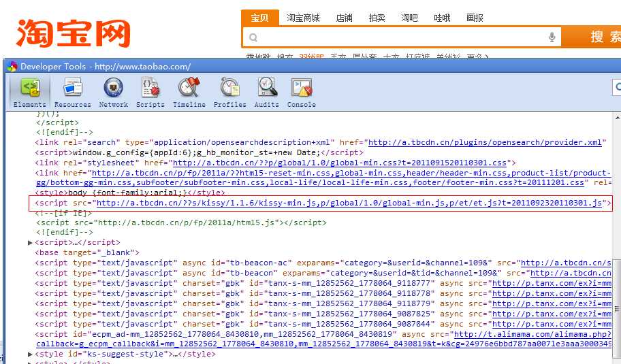The height and width of the screenshot is (364, 621).
Task: Run the Audits panel
Action: coord(266,93)
